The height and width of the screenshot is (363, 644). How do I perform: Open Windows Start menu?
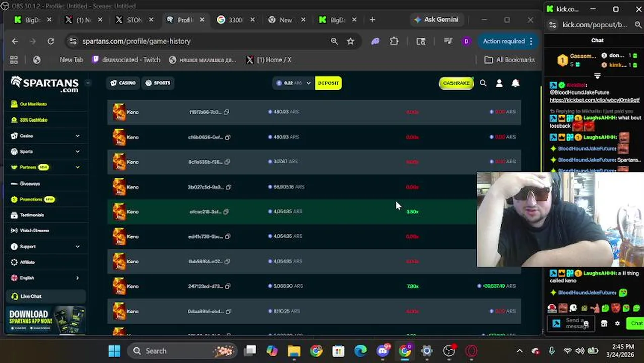pos(114,351)
